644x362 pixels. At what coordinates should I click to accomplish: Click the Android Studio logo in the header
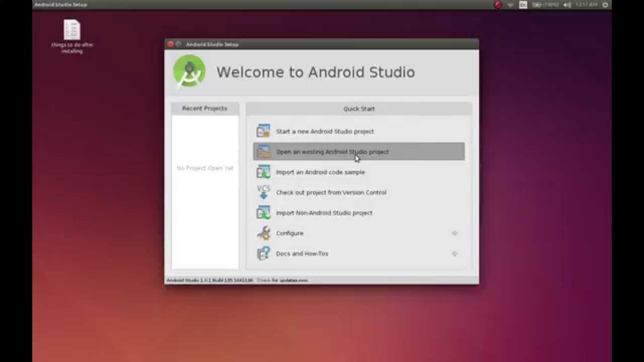189,71
